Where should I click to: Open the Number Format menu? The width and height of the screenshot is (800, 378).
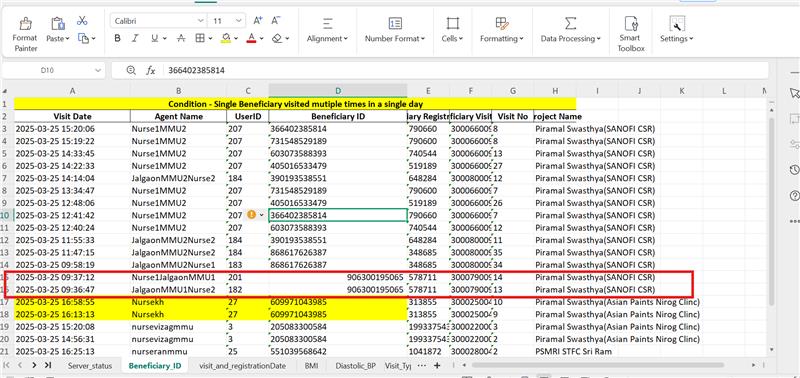[x=395, y=31]
